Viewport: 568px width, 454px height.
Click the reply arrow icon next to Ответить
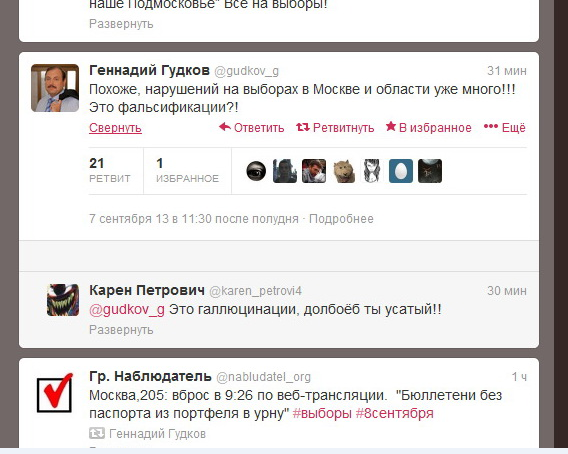225,127
